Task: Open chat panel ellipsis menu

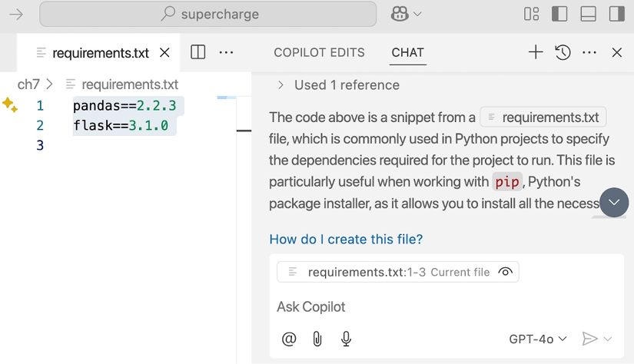Action: point(589,52)
